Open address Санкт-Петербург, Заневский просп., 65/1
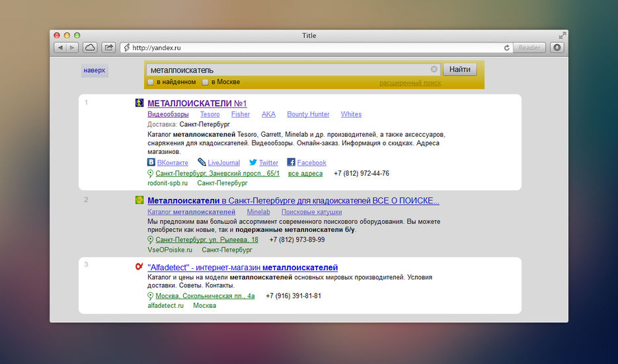The height and width of the screenshot is (364, 618). 217,173
